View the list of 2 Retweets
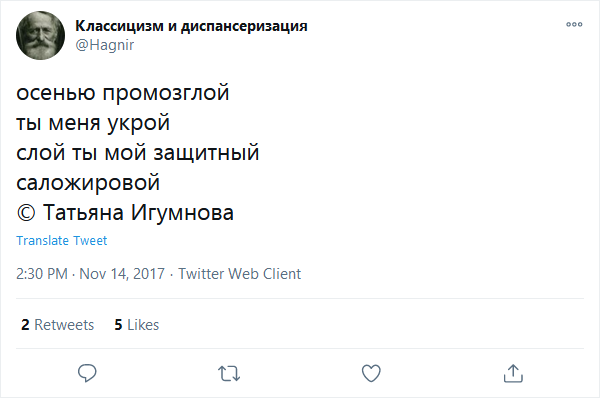This screenshot has height=398, width=600. pyautogui.click(x=57, y=325)
